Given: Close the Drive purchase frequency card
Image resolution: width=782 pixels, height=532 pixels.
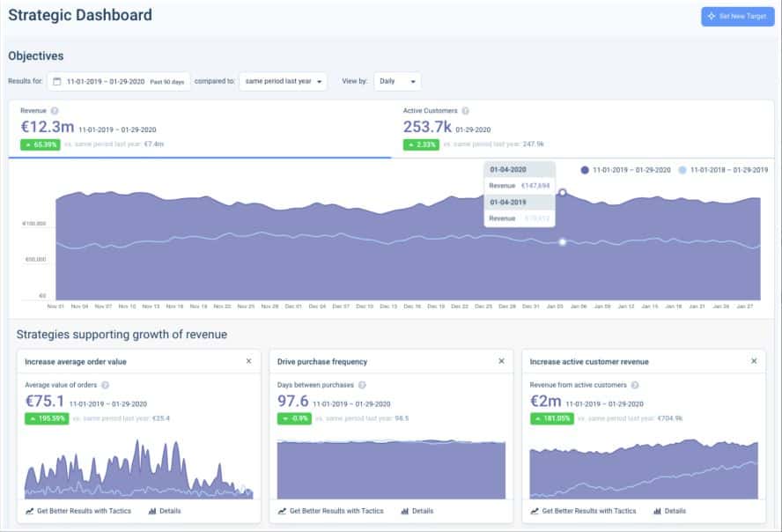Looking at the screenshot, I should coord(501,361).
